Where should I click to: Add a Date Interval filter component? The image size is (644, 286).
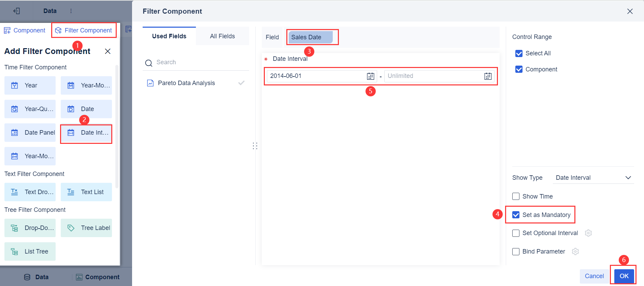pos(86,133)
